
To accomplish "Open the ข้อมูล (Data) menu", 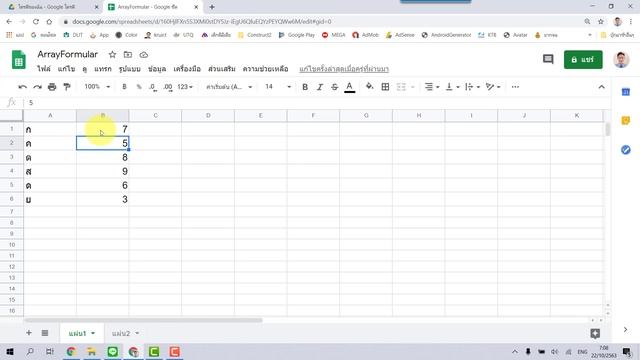I will [x=157, y=69].
